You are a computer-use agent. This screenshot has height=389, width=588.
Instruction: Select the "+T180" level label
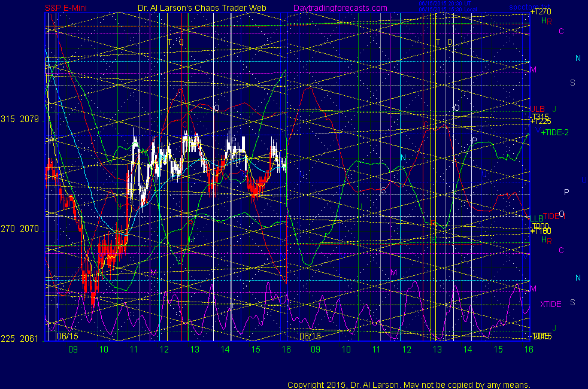[541, 231]
